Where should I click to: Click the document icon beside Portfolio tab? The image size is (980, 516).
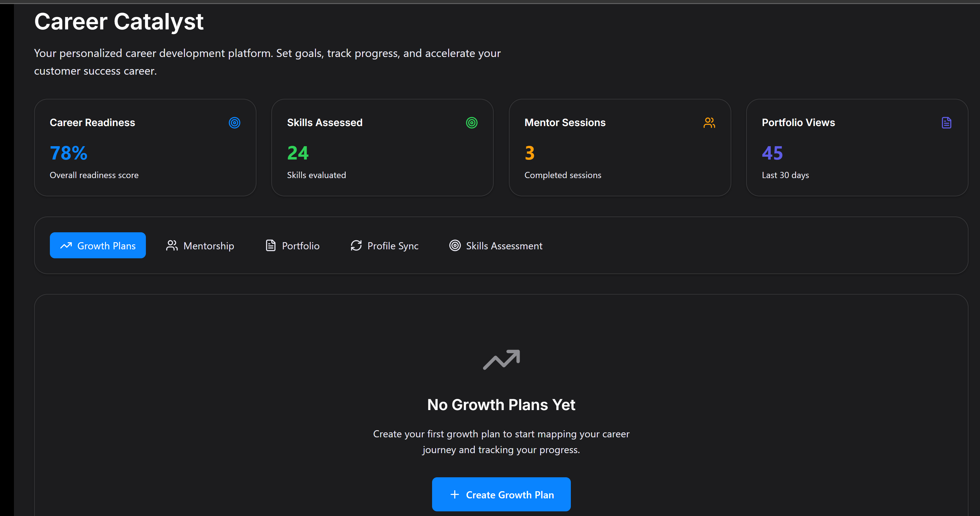(x=270, y=245)
